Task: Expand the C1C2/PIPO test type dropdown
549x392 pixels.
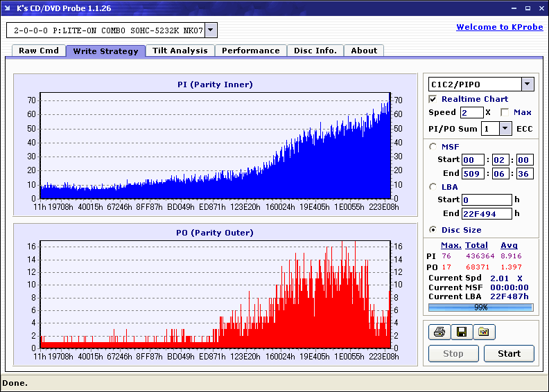Action: pyautogui.click(x=528, y=84)
